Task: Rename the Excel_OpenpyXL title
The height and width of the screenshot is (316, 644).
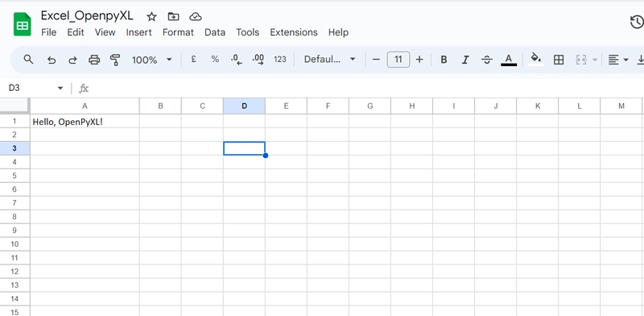Action: tap(87, 15)
